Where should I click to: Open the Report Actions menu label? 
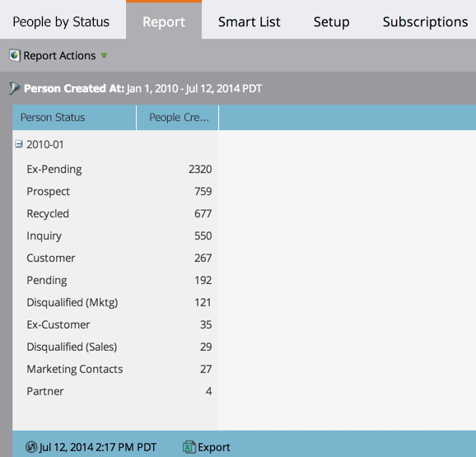(59, 55)
